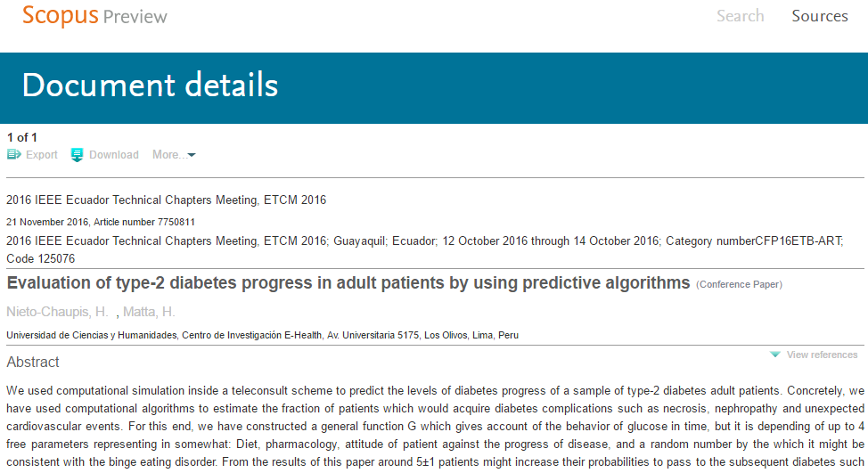Viewport: 868px width, 473px height.
Task: Click the Scopus Preview logo
Action: click(94, 16)
